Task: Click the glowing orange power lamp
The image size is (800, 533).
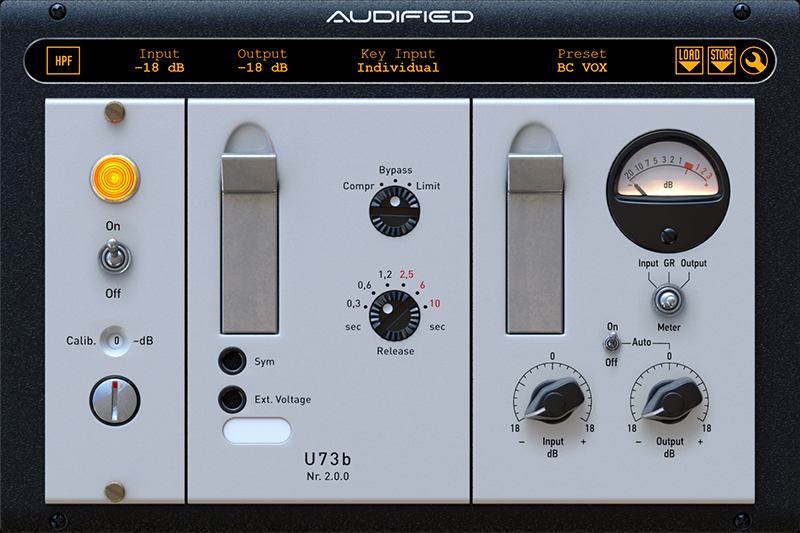Action: [114, 179]
